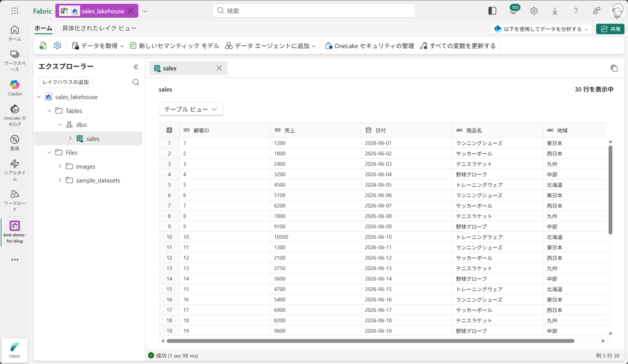The height and width of the screenshot is (364, 628).
Task: Expand the dropdown next to sales_lakehouse tab
Action: [145, 11]
